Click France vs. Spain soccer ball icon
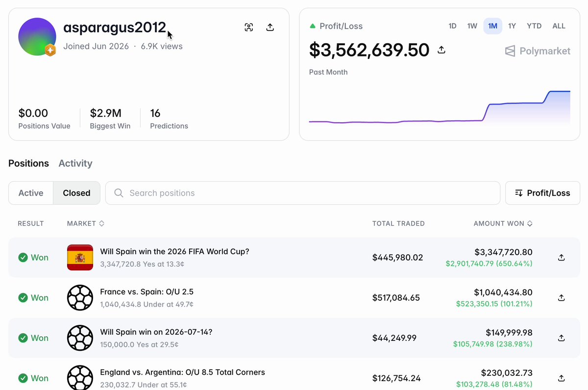 [80, 298]
